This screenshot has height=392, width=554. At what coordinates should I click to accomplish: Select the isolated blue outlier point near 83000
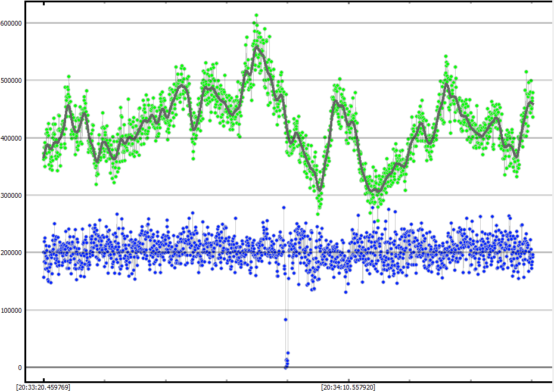tap(285, 319)
